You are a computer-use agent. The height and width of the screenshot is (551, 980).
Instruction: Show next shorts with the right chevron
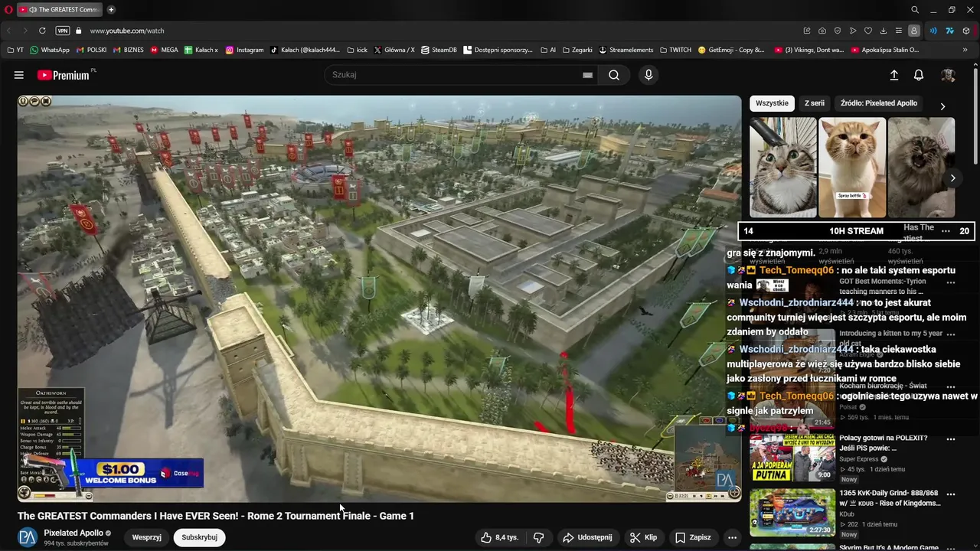(x=952, y=178)
